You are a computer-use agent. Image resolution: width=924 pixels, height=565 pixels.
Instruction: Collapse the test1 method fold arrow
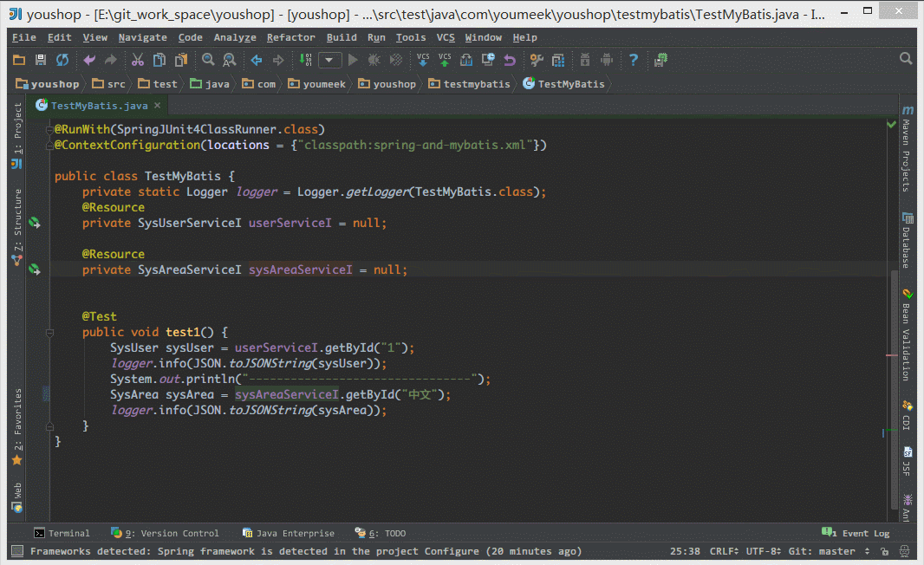(49, 332)
